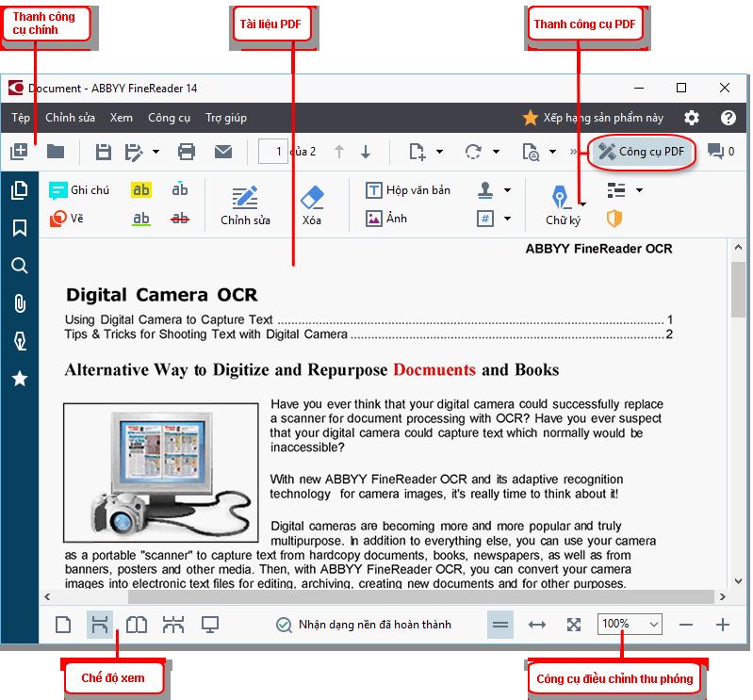This screenshot has height=700, width=753.
Task: Open the Recognize document dropdown arrow
Action: (x=553, y=152)
